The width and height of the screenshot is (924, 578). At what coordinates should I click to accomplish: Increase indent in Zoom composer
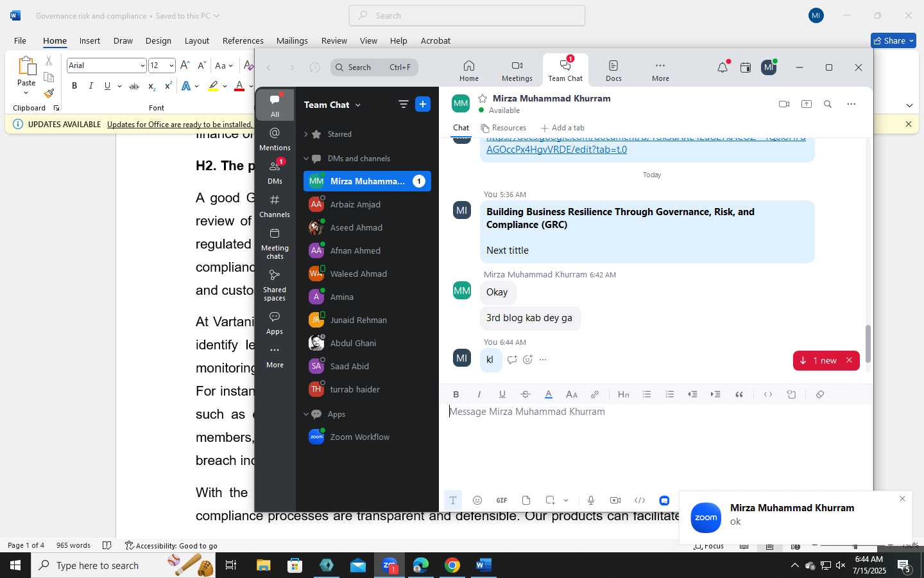(x=715, y=394)
